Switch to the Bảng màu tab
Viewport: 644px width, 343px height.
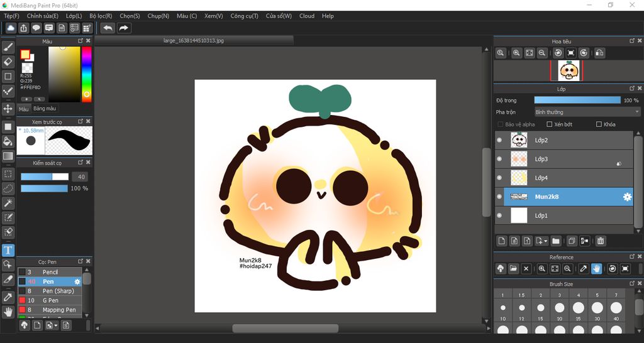click(45, 109)
